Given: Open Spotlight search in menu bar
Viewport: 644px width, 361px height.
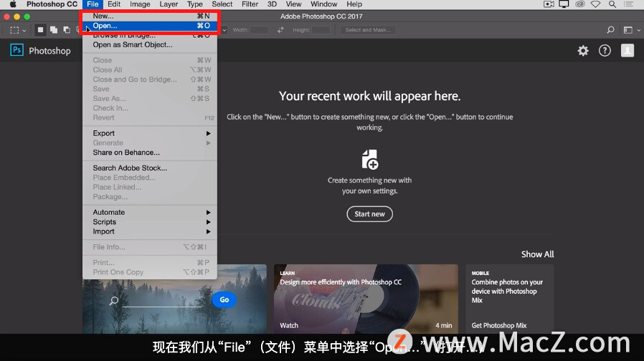Looking at the screenshot, I should tap(612, 4).
